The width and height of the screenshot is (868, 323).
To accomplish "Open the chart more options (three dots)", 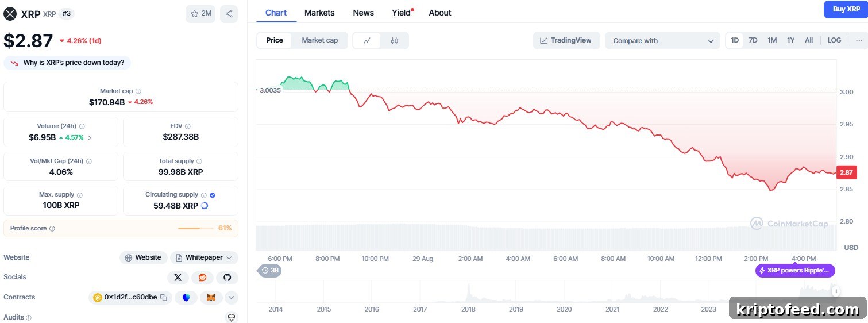I will (x=859, y=40).
